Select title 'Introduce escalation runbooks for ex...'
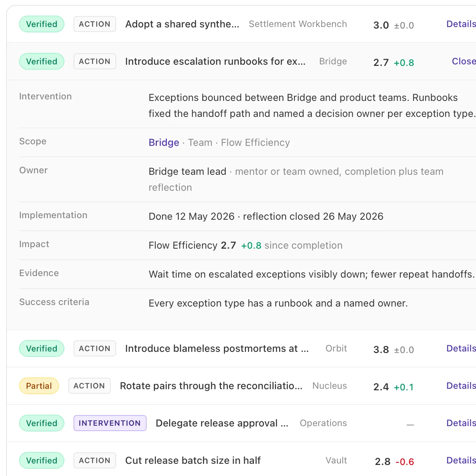476x476 pixels. click(216, 61)
